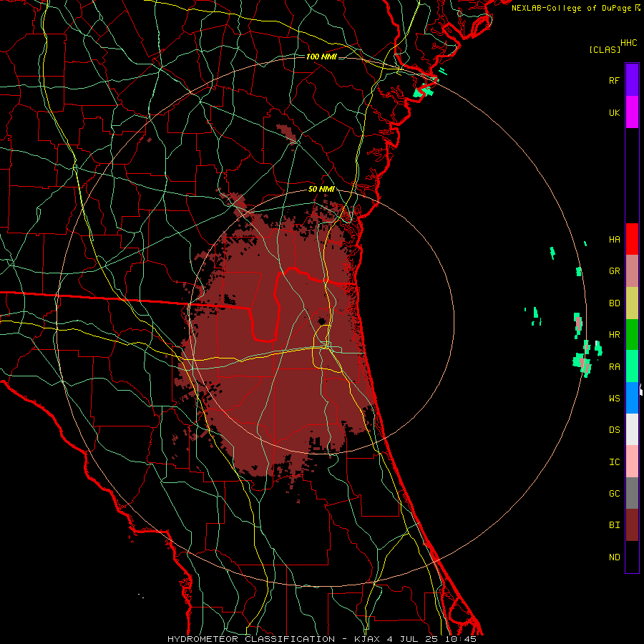This screenshot has height=644, width=644.
Task: Click the DS legend label
Action: click(x=614, y=430)
